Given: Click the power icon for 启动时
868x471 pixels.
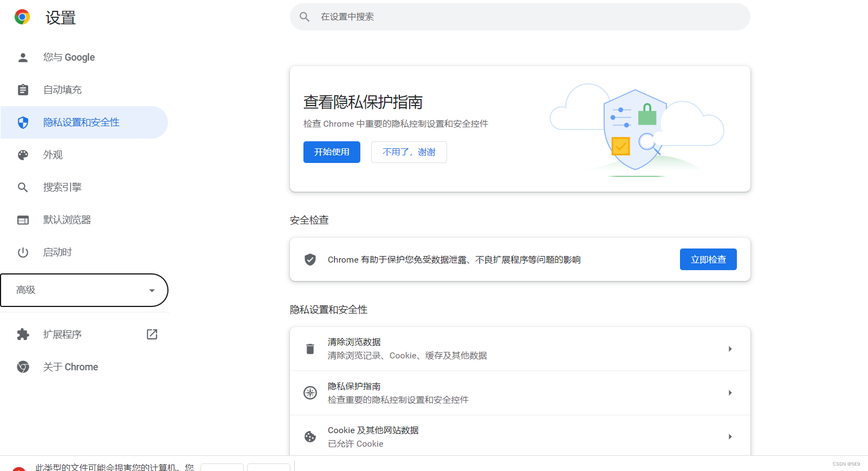Looking at the screenshot, I should click(23, 252).
